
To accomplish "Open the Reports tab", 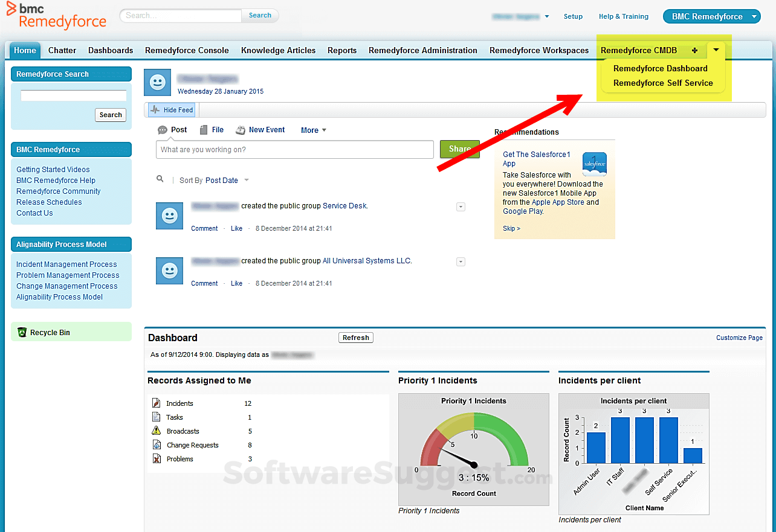I will [x=342, y=50].
